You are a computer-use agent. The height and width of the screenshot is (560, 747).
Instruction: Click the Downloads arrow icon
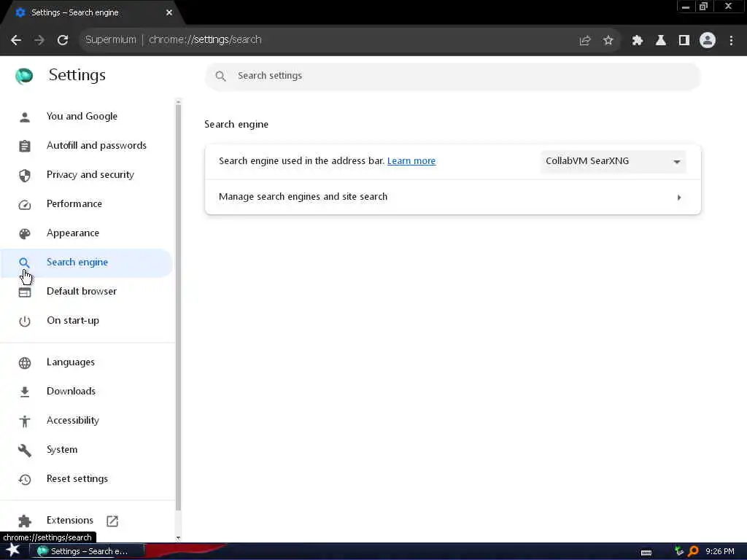(x=24, y=392)
